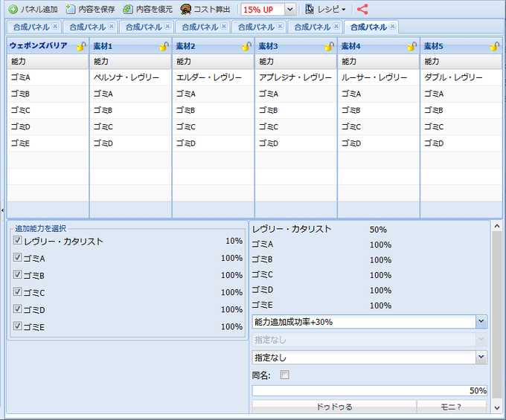Click the cost calculation (コスト算出) icon

tap(185, 10)
